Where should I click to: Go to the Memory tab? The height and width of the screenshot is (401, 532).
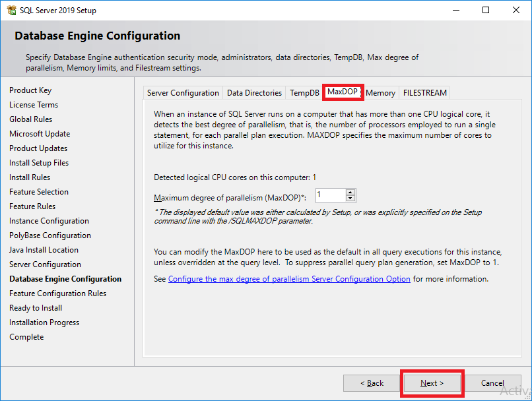(x=380, y=93)
